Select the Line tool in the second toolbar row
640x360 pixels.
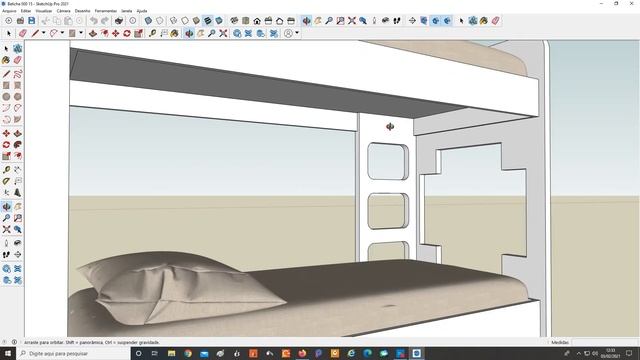(x=35, y=33)
